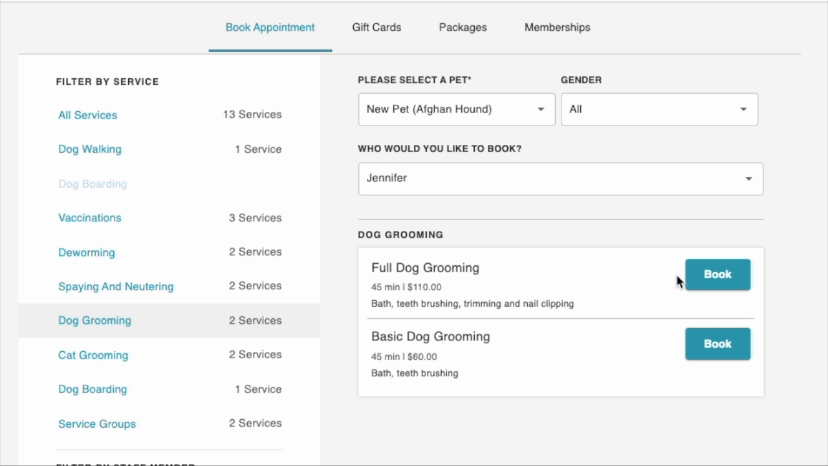This screenshot has width=828, height=466.
Task: Filter services by Dog Walking
Action: (x=90, y=149)
